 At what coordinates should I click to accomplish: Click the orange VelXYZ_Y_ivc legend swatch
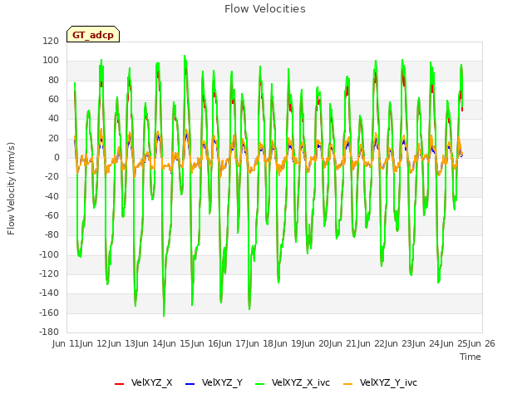347,384
